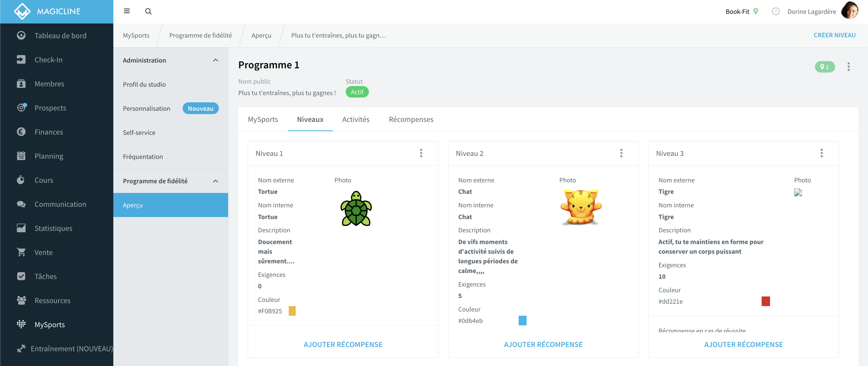Click the Actif status badge
Image resolution: width=868 pixels, height=366 pixels.
click(357, 92)
